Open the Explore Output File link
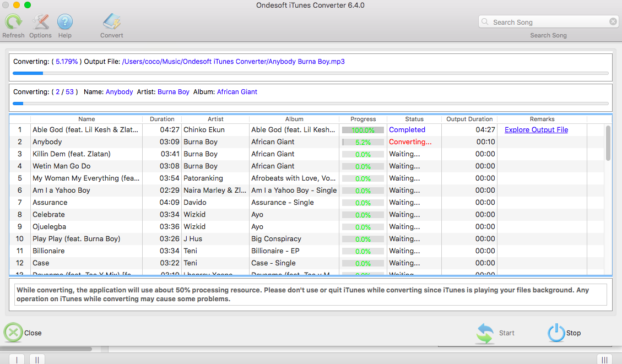 point(536,129)
